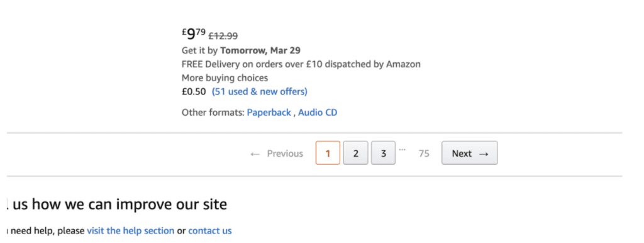Image resolution: width=644 pixels, height=243 pixels.
Task: Click the £9.79 current price
Action: coord(194,34)
